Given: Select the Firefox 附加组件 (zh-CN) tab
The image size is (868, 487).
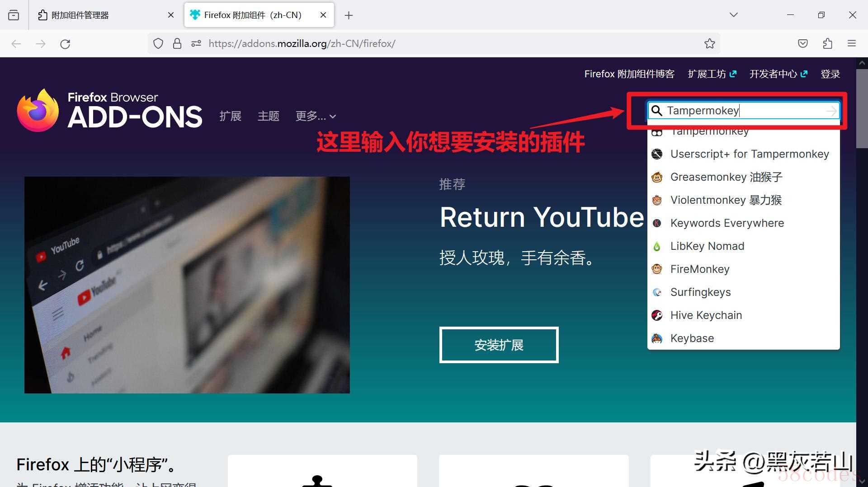Looking at the screenshot, I should pyautogui.click(x=259, y=15).
